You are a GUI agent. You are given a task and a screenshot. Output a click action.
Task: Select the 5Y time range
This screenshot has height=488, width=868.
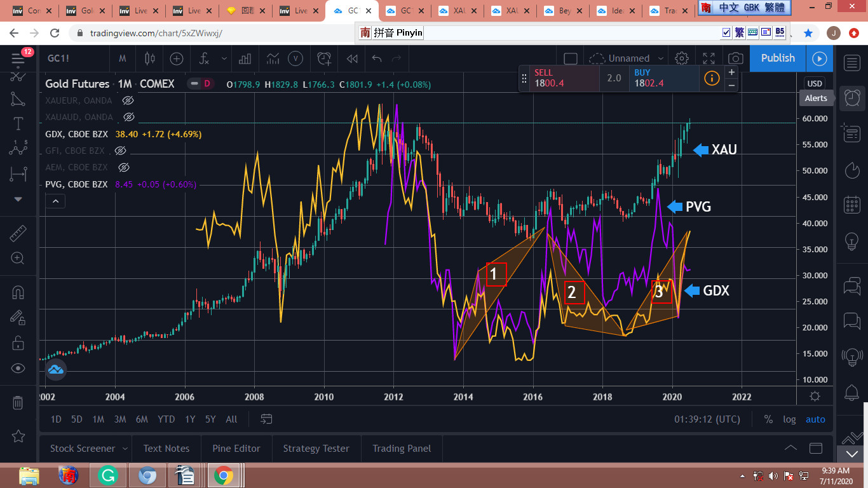pyautogui.click(x=210, y=419)
